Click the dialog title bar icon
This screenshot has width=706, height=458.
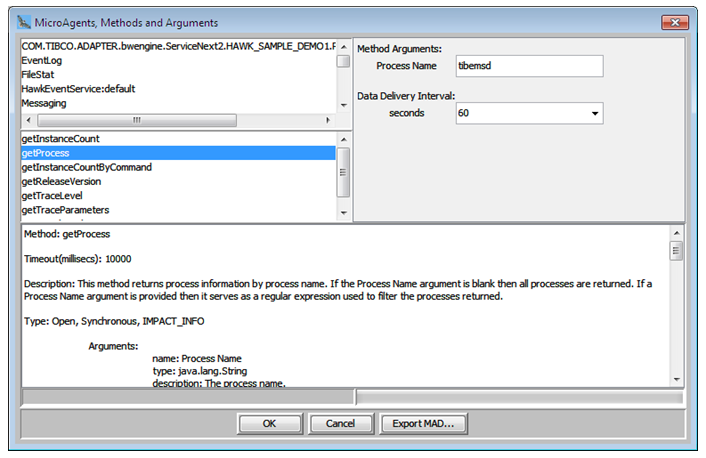pyautogui.click(x=23, y=22)
